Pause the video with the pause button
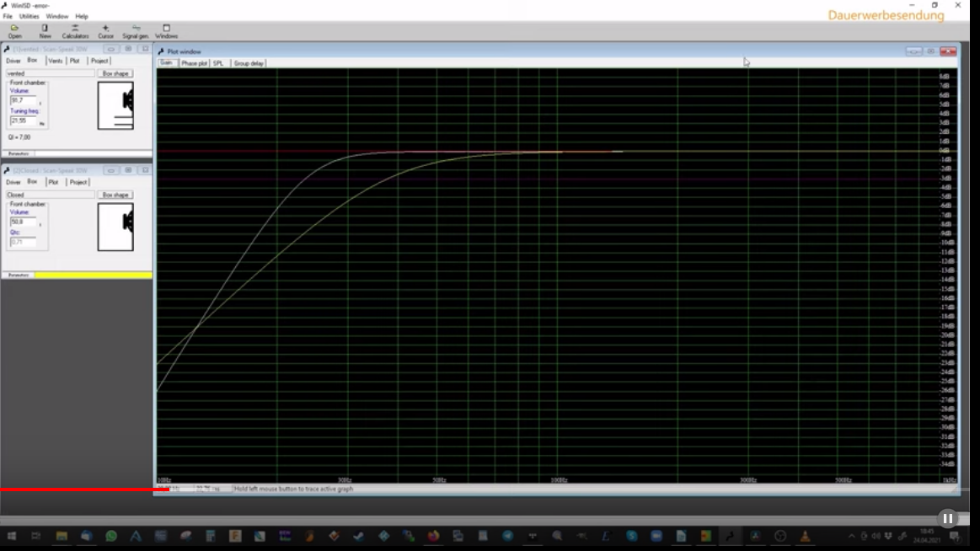The width and height of the screenshot is (980, 551). pyautogui.click(x=947, y=518)
